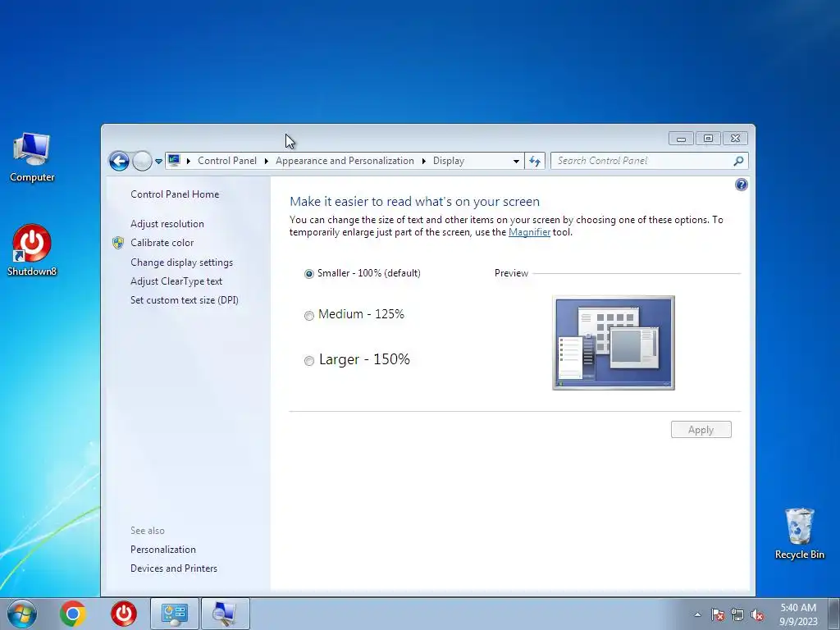Open Set custom text size (DPI)
840x630 pixels.
click(x=185, y=300)
